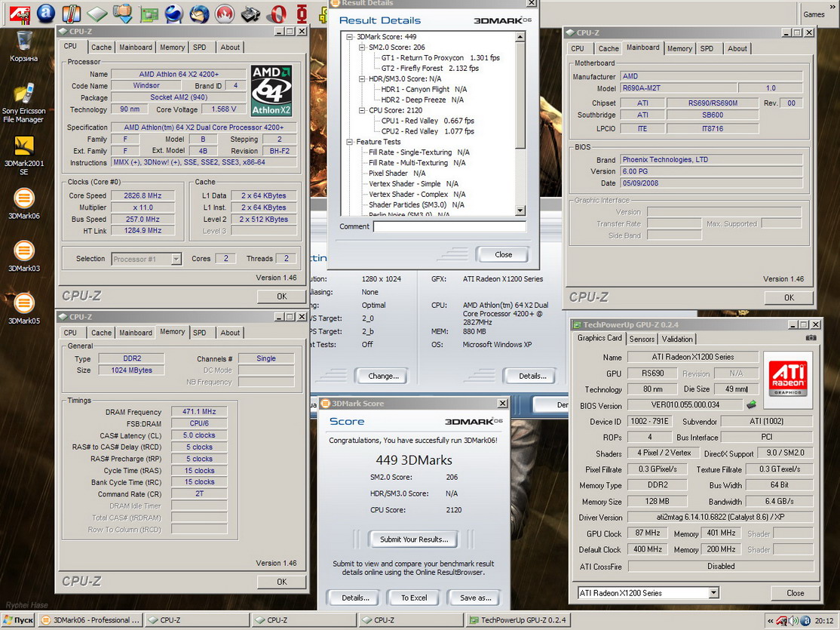Click the Save as... button
Image resolution: width=840 pixels, height=630 pixels.
[475, 598]
